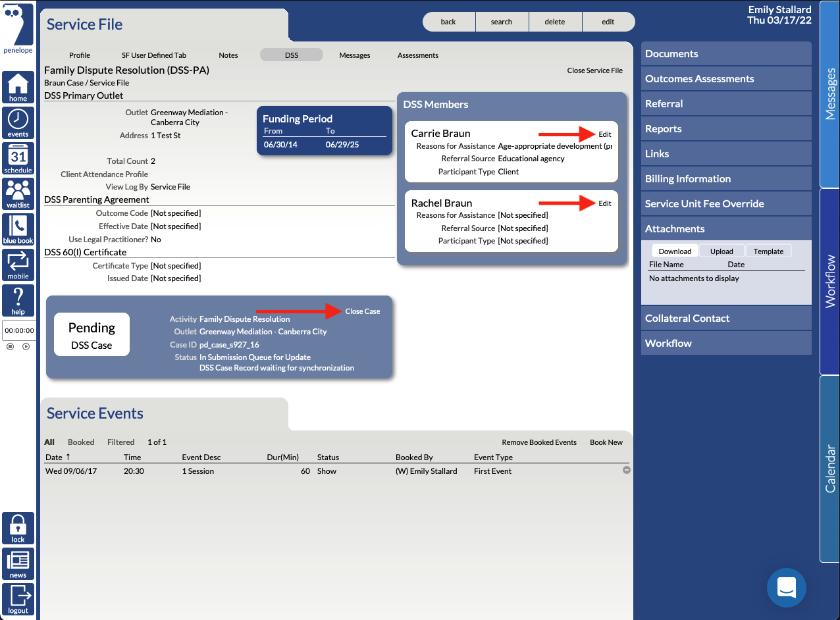Filter service events by Booked
The image size is (840, 620).
point(81,442)
